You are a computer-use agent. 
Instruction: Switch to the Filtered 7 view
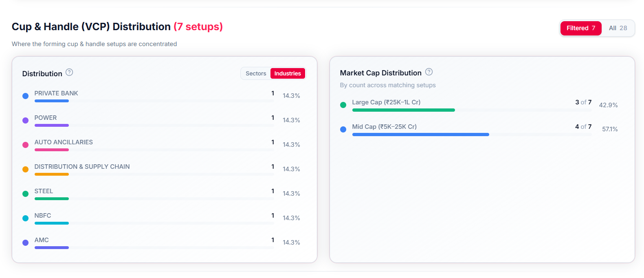pyautogui.click(x=581, y=28)
